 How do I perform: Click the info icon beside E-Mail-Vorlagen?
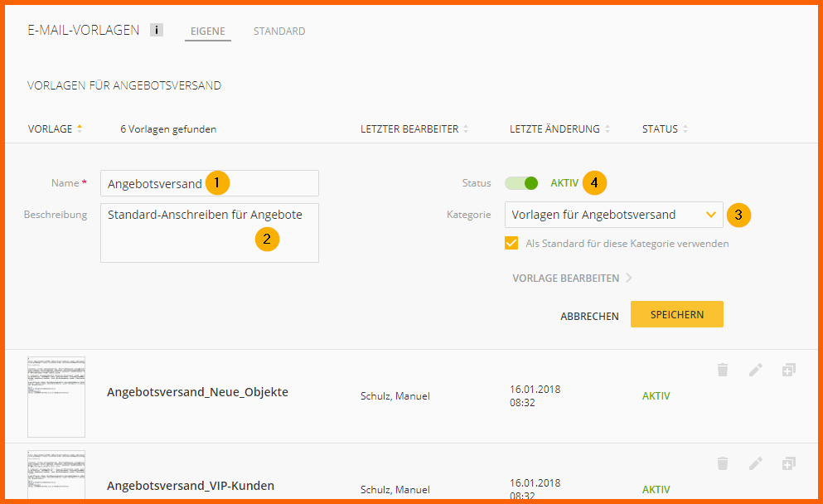tap(157, 31)
